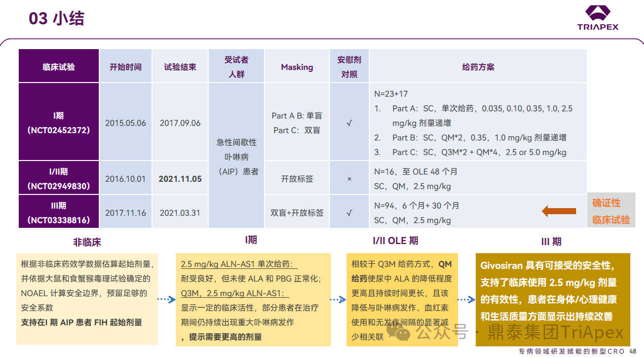The height and width of the screenshot is (358, 644).
Task: Click the 给药方案 column header
Action: tap(478, 67)
